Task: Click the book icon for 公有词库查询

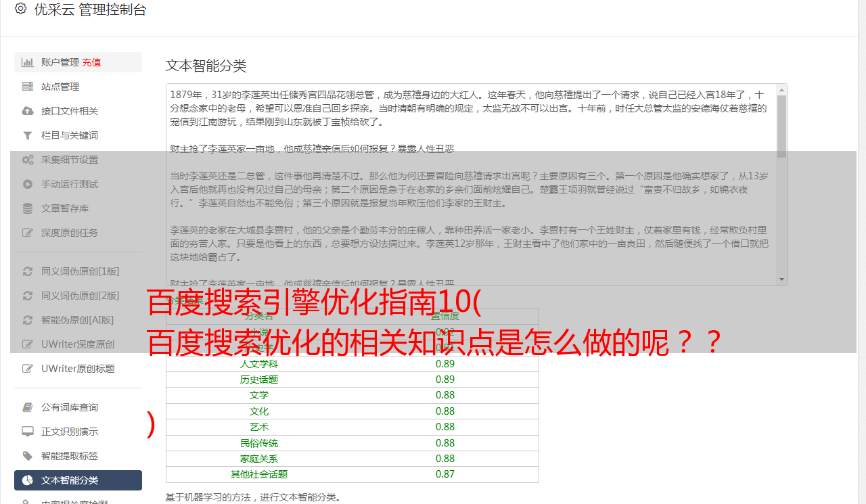Action: click(x=28, y=407)
